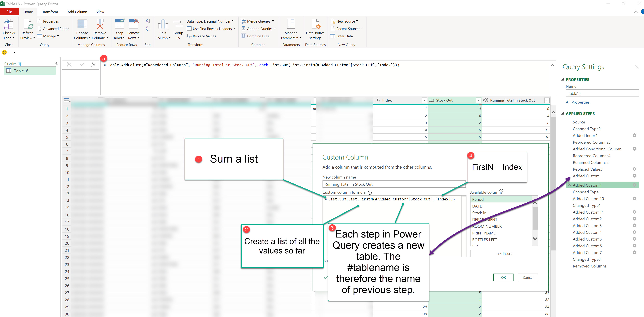Confirm the formula with the checkmark
Viewport: 644px width, 317px height.
pyautogui.click(x=82, y=65)
